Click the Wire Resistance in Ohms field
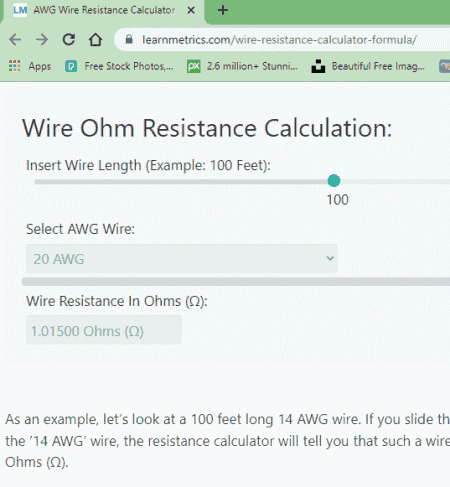The width and height of the screenshot is (450, 487). click(104, 330)
